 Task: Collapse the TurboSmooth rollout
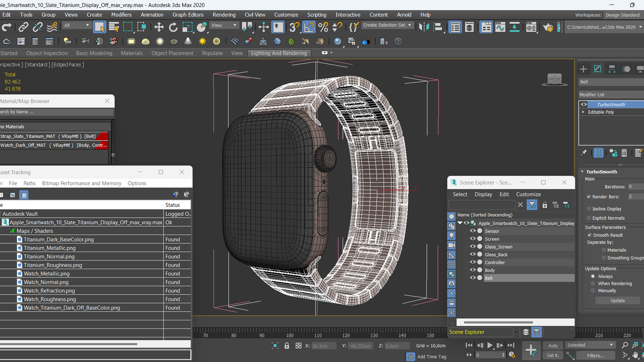coord(583,172)
